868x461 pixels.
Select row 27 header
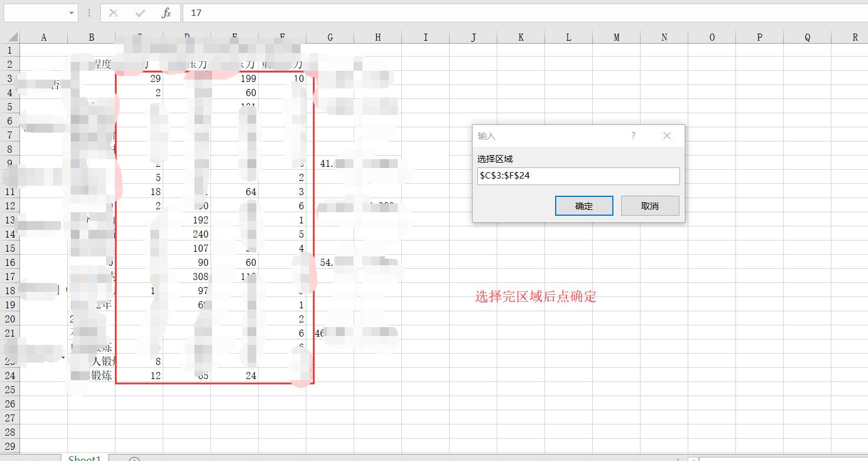tap(10, 418)
